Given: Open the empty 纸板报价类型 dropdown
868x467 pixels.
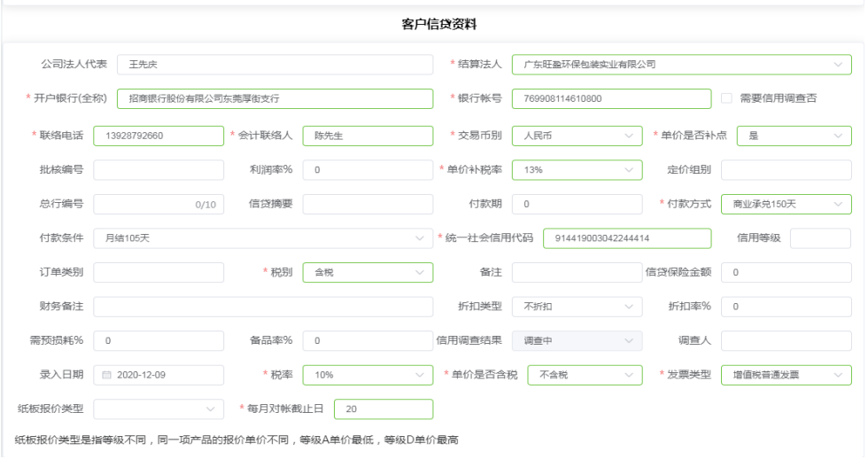Looking at the screenshot, I should click(159, 409).
